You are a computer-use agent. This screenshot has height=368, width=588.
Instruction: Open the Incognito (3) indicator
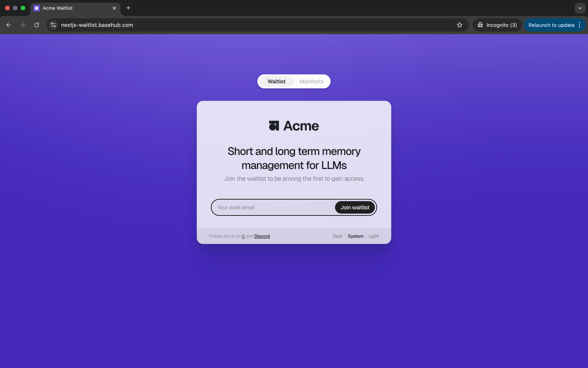[497, 25]
